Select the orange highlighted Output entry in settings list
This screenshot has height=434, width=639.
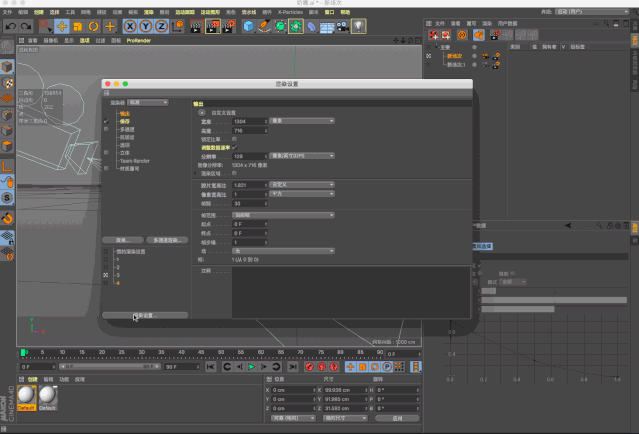pyautogui.click(x=124, y=114)
